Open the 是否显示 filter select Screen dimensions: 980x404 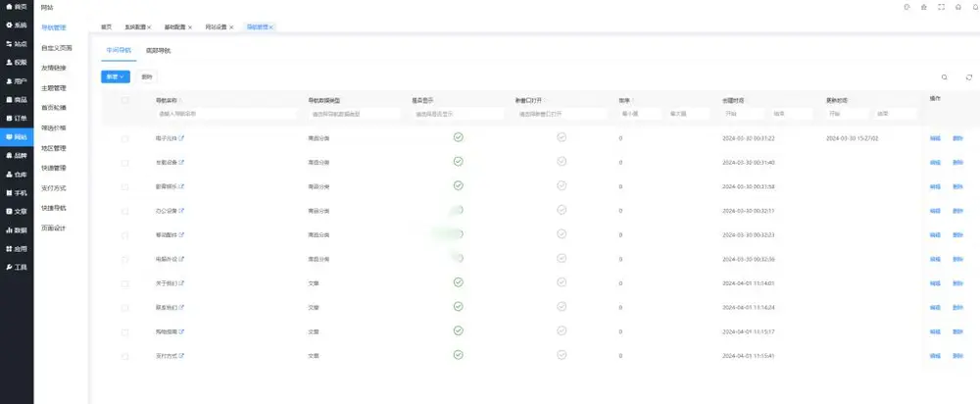458,114
